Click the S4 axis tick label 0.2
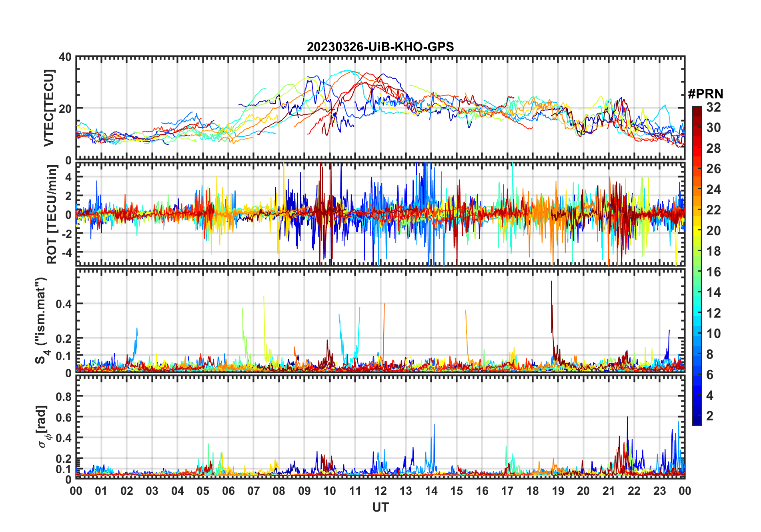This screenshot has width=761, height=532. click(64, 338)
